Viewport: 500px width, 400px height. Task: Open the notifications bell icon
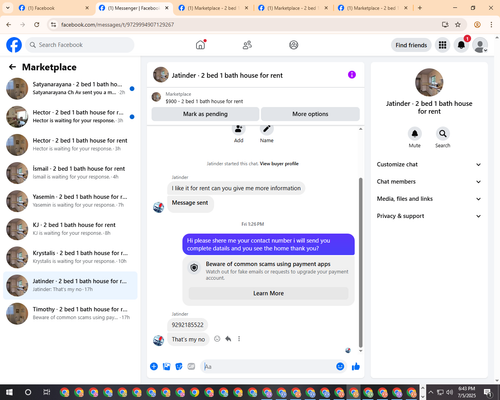tap(461, 45)
